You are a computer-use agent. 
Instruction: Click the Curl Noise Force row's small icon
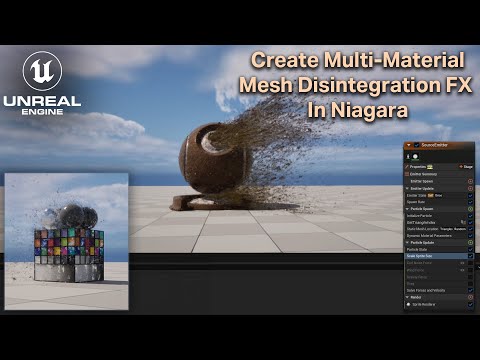tap(462, 263)
